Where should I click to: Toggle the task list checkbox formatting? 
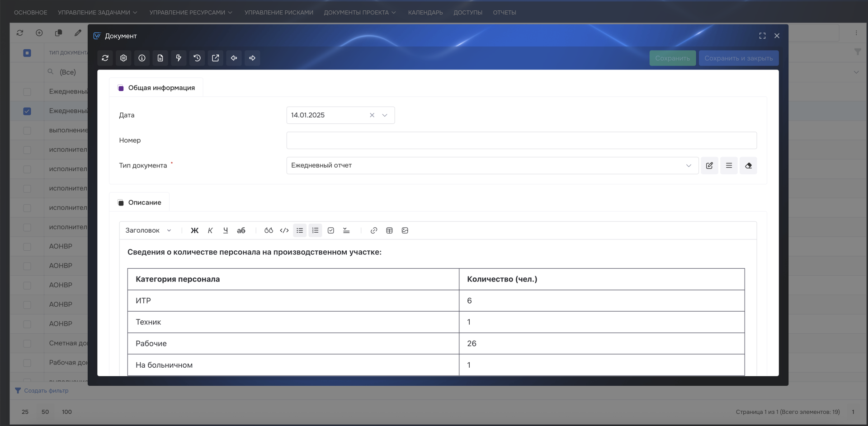click(331, 230)
